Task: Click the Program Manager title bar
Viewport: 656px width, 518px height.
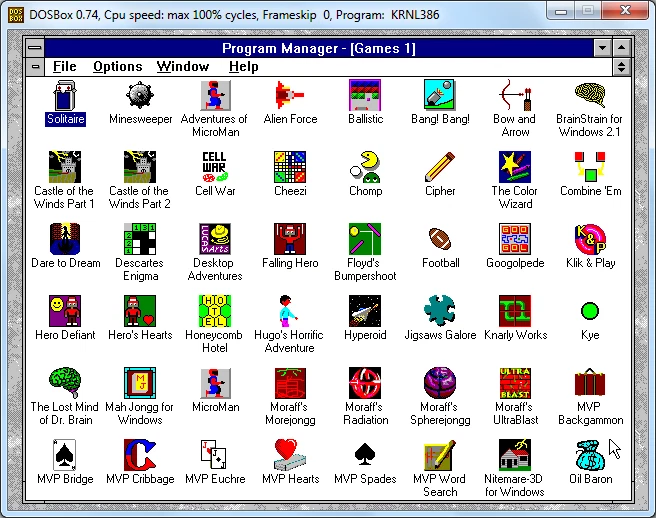Action: point(319,48)
